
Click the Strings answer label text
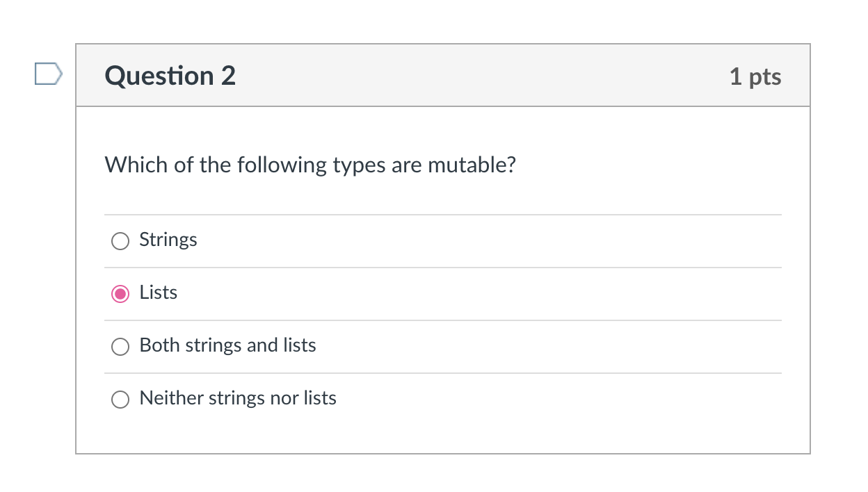[168, 240]
